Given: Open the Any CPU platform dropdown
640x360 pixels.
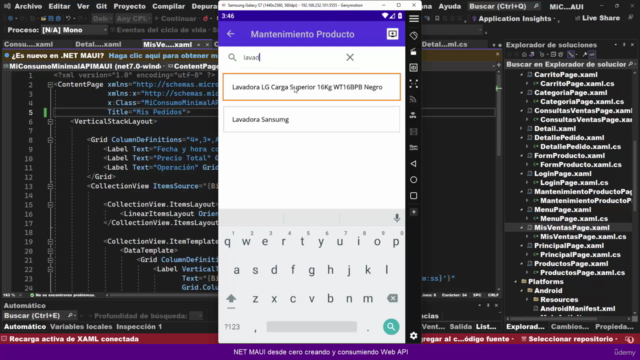Looking at the screenshot, I should (x=133, y=18).
